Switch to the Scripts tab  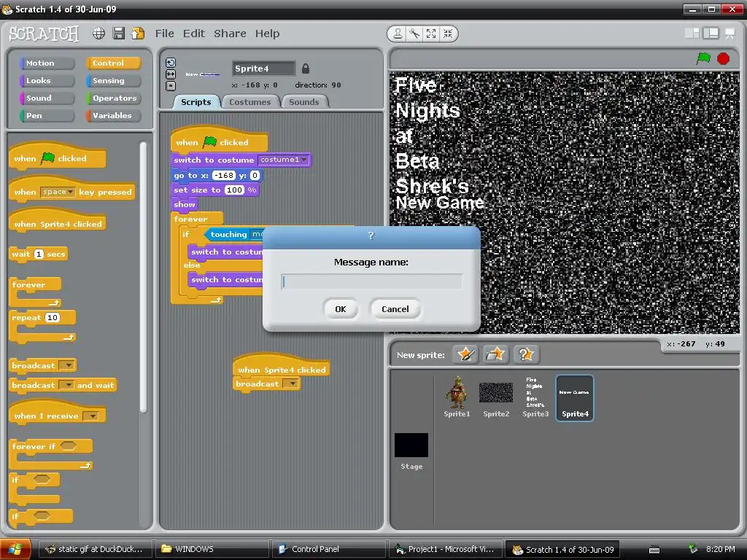[196, 102]
